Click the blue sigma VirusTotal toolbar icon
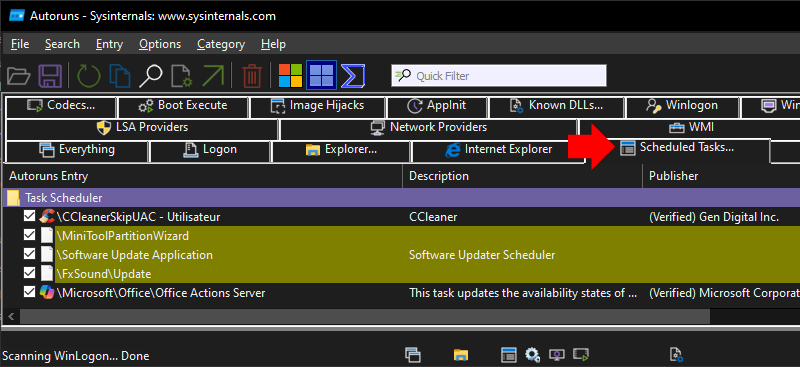800x367 pixels. (x=353, y=76)
